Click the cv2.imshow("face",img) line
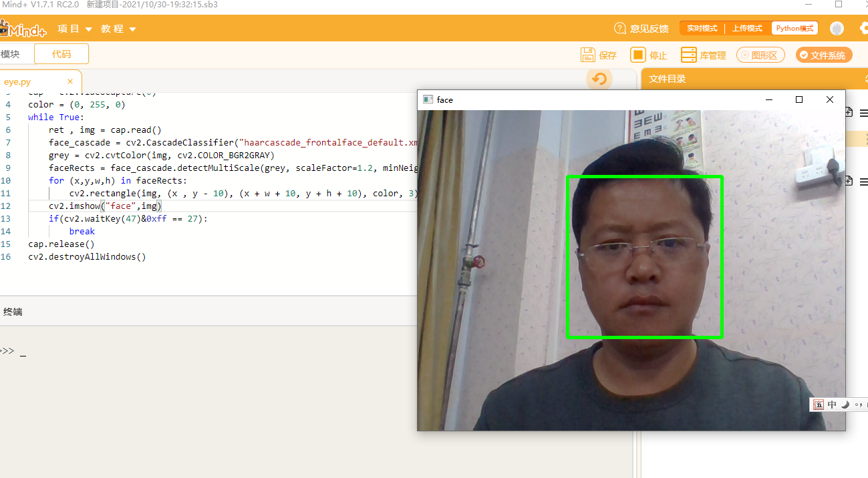This screenshot has height=478, width=868. [x=105, y=206]
